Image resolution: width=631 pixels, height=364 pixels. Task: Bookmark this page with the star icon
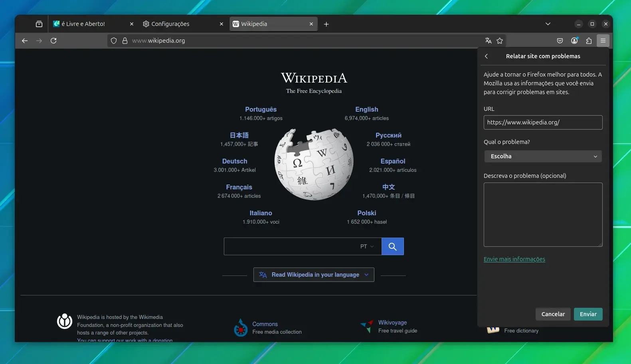(500, 41)
